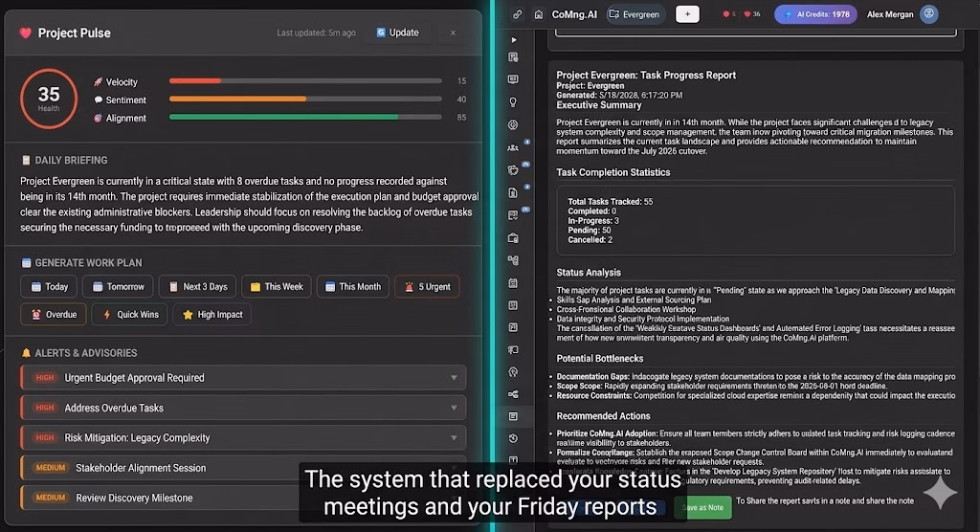The image size is (980, 532).
Task: Click the HIGH badge on Address Overdue Tasks
Action: [x=44, y=408]
